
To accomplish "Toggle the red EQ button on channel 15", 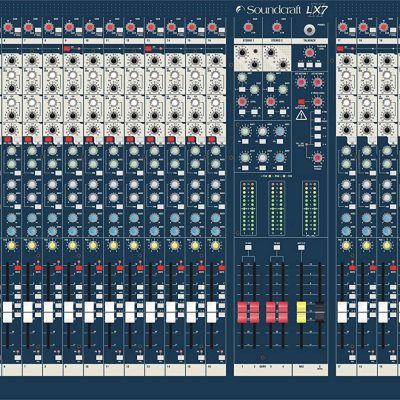I will tap(191, 139).
